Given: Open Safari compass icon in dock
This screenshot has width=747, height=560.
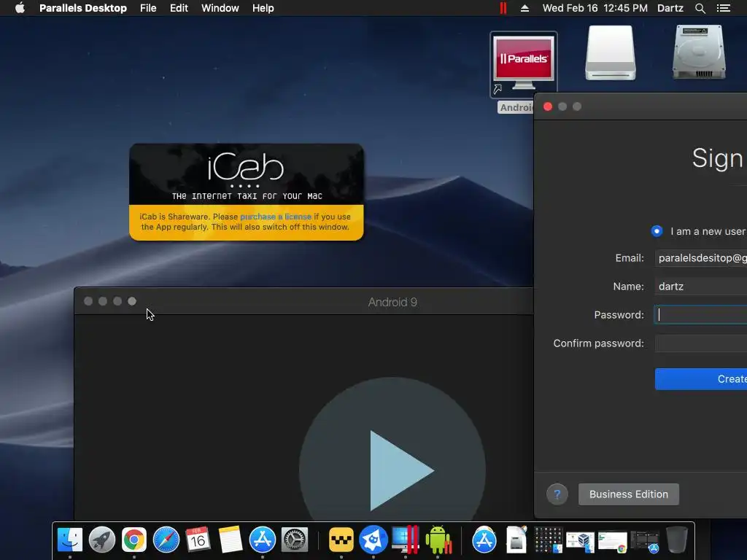Looking at the screenshot, I should click(x=166, y=540).
